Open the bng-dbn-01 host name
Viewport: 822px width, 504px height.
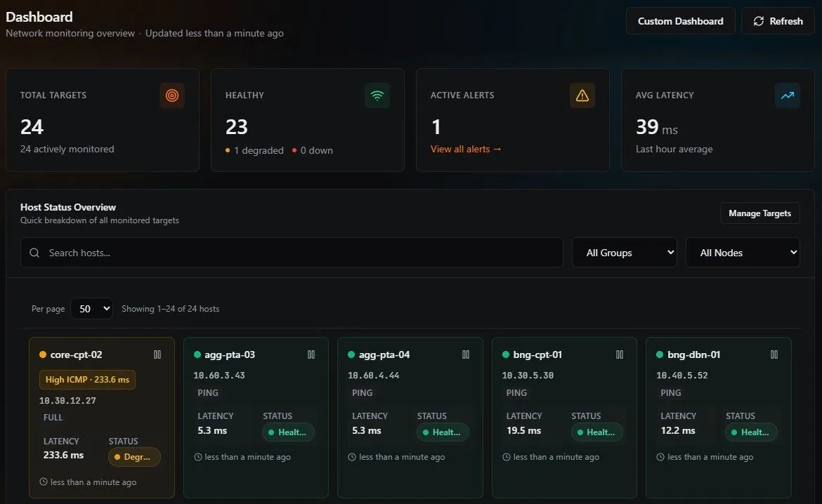pyautogui.click(x=693, y=354)
